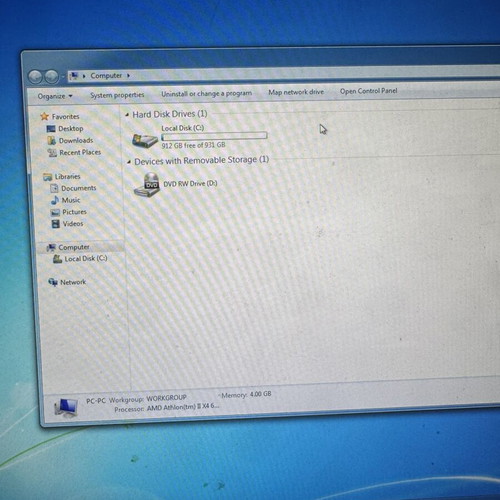Viewport: 500px width, 500px height.
Task: Click 'Processor: AMD Athlon(tm) II X4' text
Action: click(x=167, y=408)
